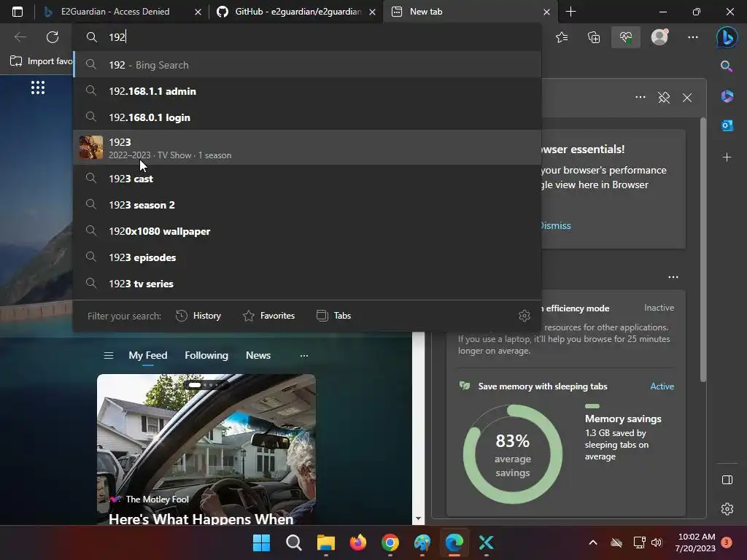Choose 1923 tv series suggestion
This screenshot has height=560, width=747.
pos(307,284)
